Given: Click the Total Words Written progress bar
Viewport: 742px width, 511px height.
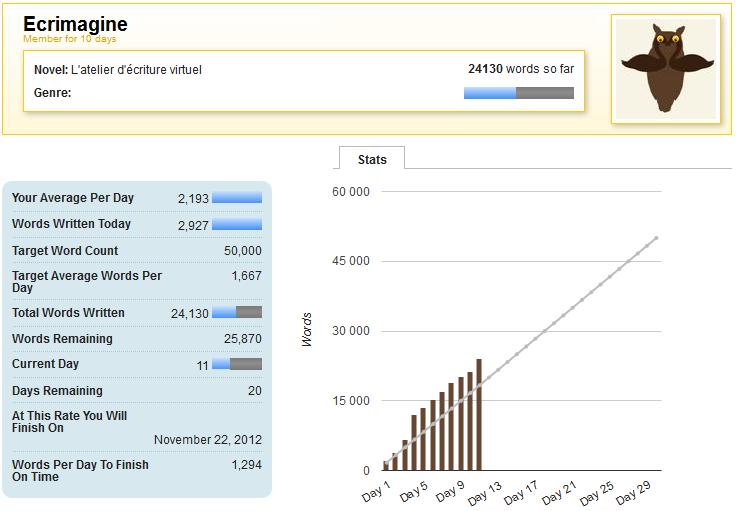Looking at the screenshot, I should (x=237, y=313).
